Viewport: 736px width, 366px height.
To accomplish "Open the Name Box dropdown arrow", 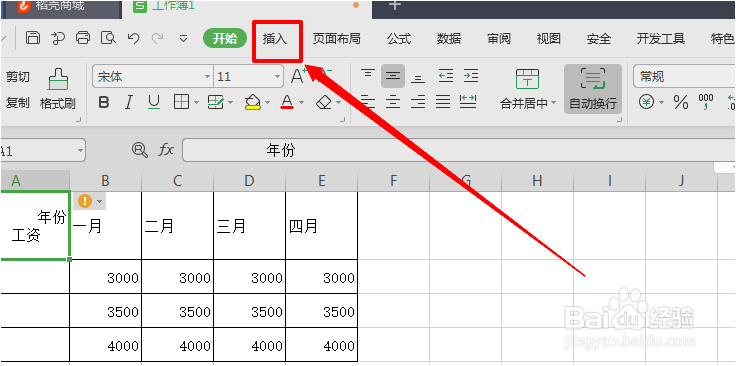I will [x=80, y=151].
